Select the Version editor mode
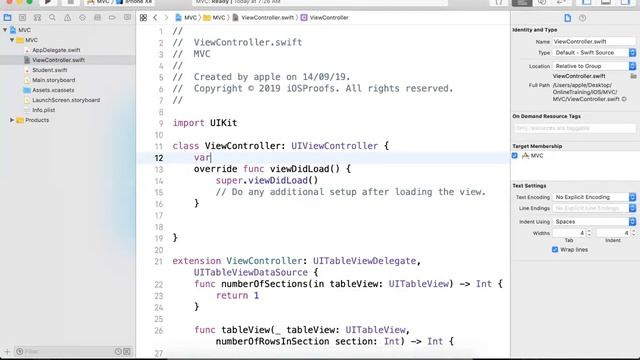The height and width of the screenshot is (360, 640). click(x=562, y=2)
